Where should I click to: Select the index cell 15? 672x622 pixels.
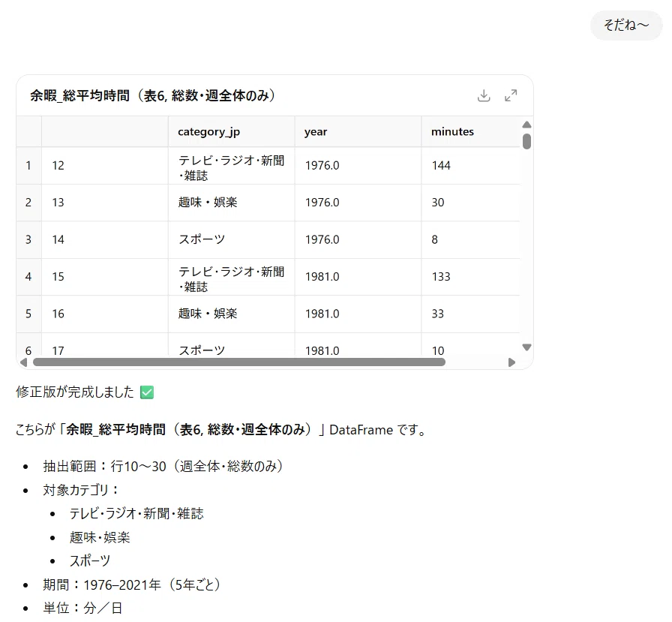coord(104,277)
